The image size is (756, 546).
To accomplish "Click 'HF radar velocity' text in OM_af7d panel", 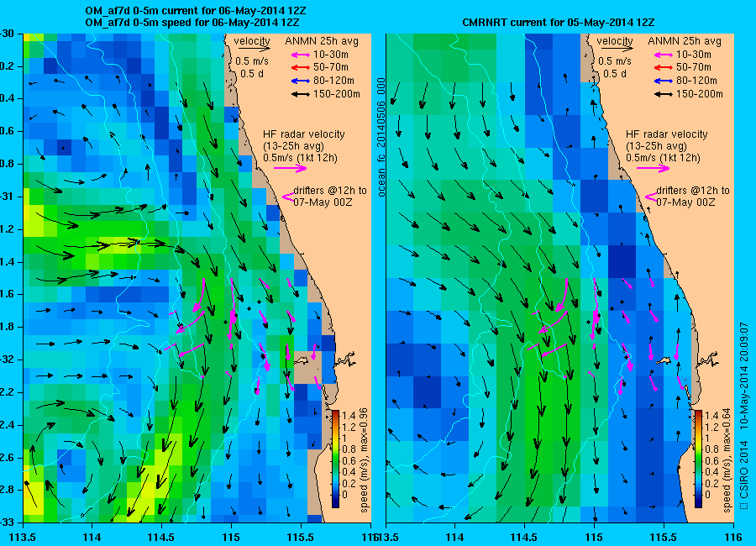I will 304,134.
